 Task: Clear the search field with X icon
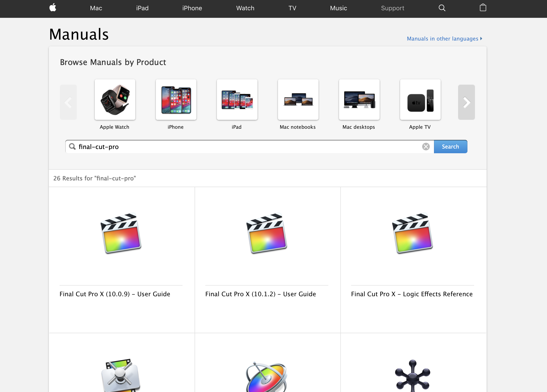tap(426, 147)
